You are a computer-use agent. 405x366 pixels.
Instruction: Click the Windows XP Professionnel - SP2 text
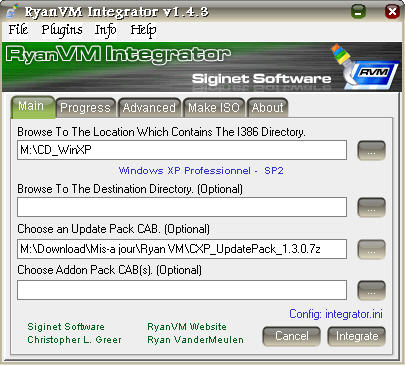(201, 171)
